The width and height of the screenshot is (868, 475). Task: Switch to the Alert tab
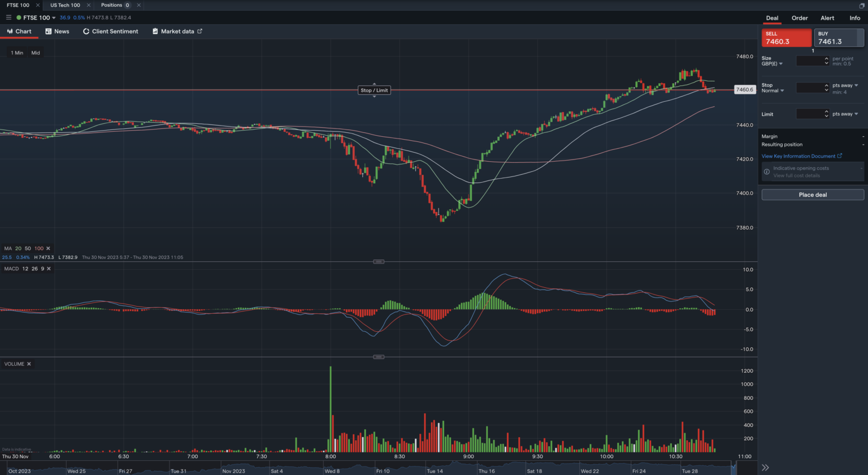tap(827, 18)
